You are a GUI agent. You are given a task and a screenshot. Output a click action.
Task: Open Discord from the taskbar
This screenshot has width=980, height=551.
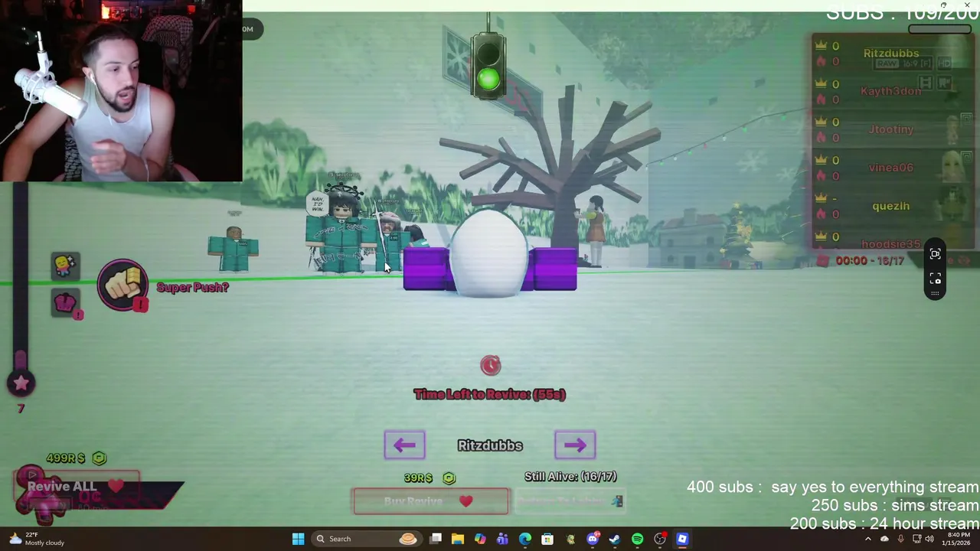click(593, 539)
